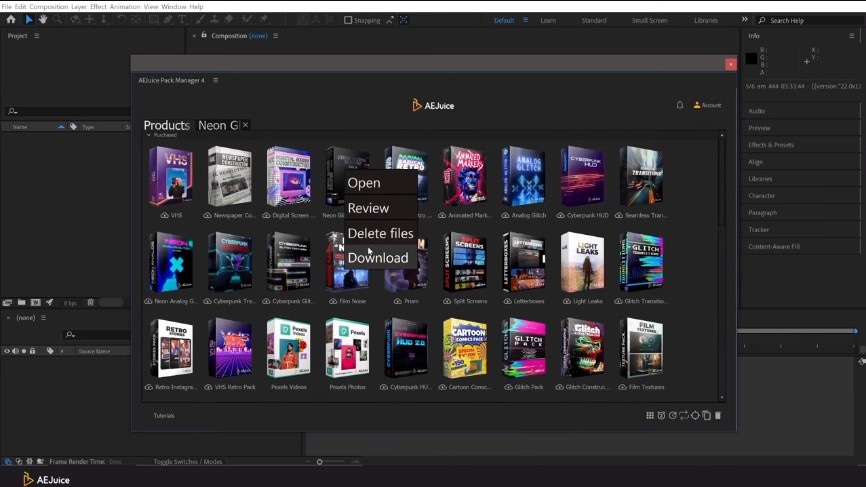Viewport: 866px width, 487px height.
Task: Expand the Effects & Presets panel
Action: click(770, 145)
